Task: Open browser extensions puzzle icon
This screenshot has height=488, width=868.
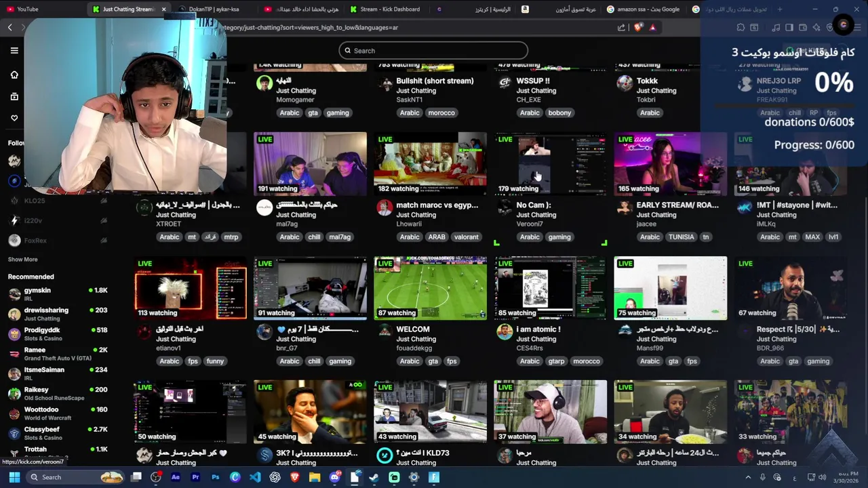Action: pyautogui.click(x=741, y=28)
